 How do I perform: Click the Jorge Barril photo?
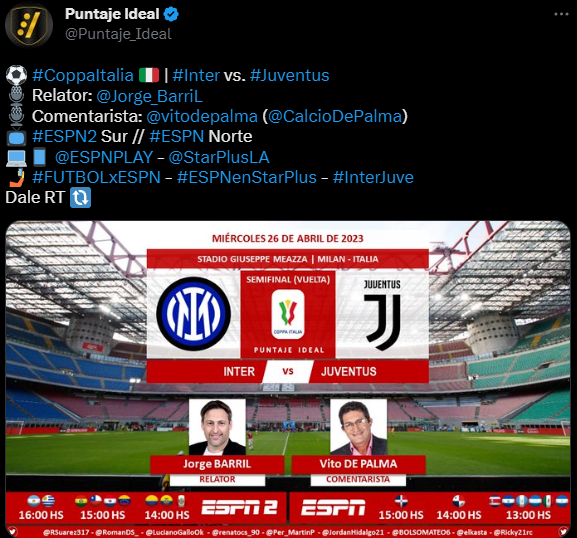(217, 427)
